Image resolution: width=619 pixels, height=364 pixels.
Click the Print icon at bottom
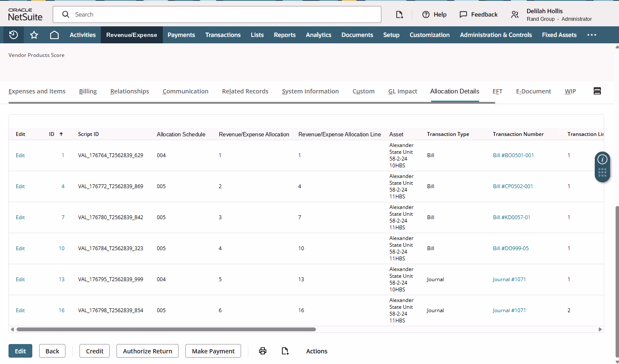pos(263,351)
